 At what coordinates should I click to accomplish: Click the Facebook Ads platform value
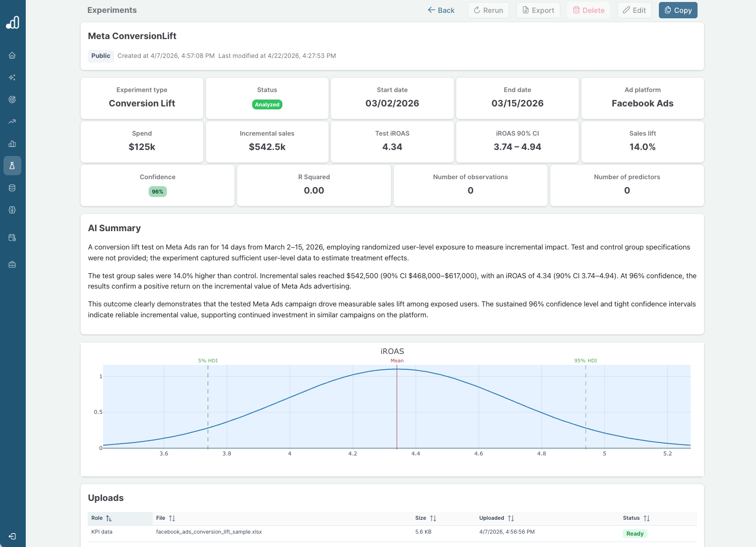(x=643, y=103)
